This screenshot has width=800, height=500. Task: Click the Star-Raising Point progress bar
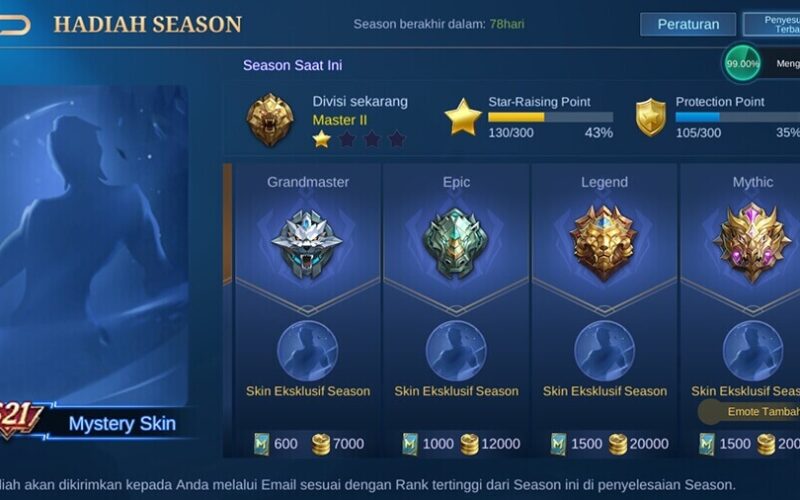tap(551, 117)
